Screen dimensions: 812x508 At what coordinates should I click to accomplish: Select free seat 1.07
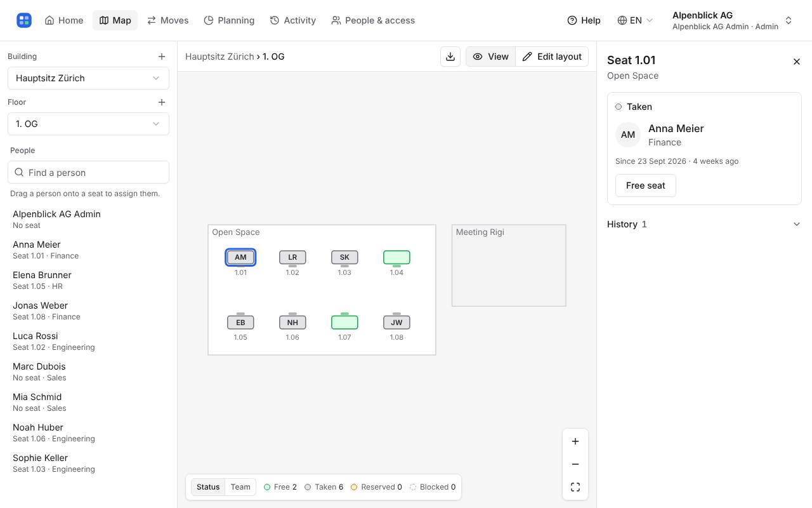click(x=344, y=323)
